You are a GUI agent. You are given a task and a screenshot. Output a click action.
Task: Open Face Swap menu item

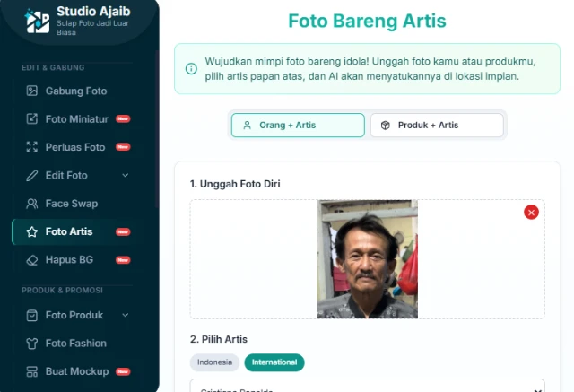click(x=74, y=204)
